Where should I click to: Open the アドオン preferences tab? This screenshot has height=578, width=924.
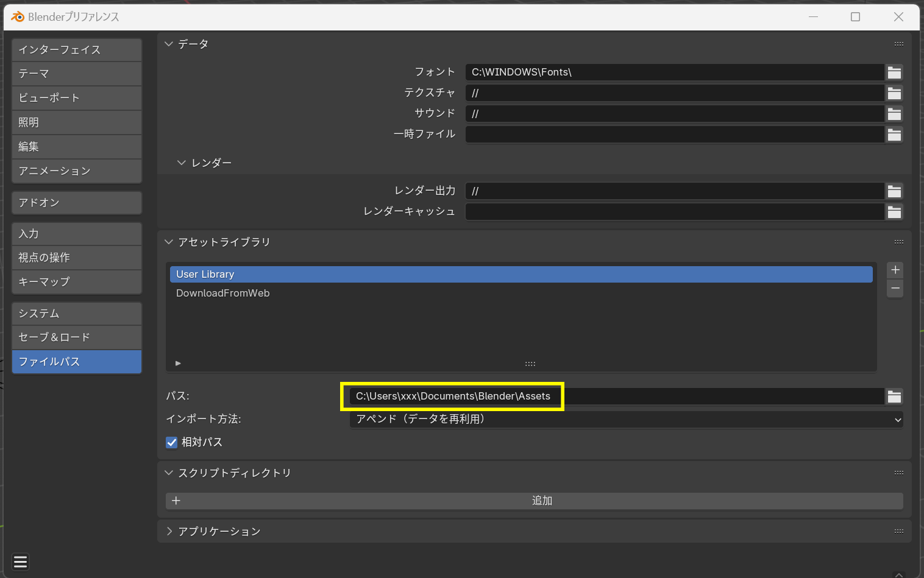tap(77, 203)
